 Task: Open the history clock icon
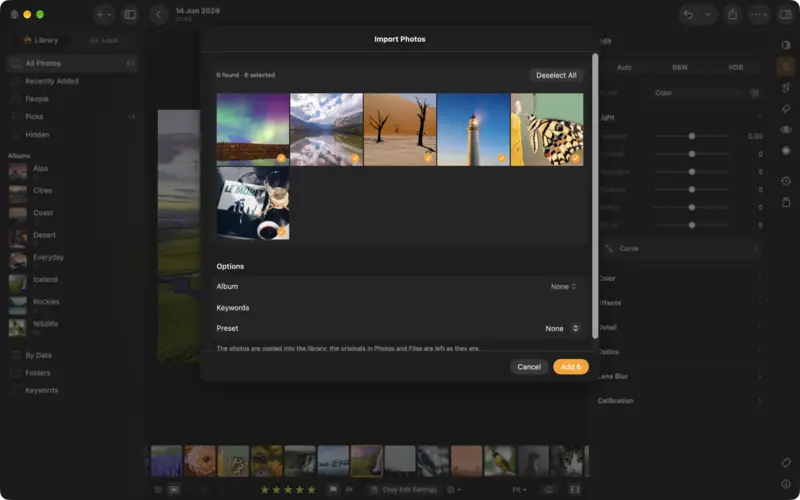pos(786,181)
